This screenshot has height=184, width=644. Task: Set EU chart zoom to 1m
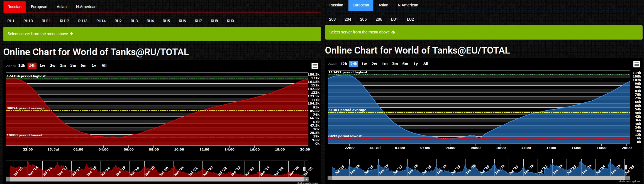pyautogui.click(x=385, y=64)
